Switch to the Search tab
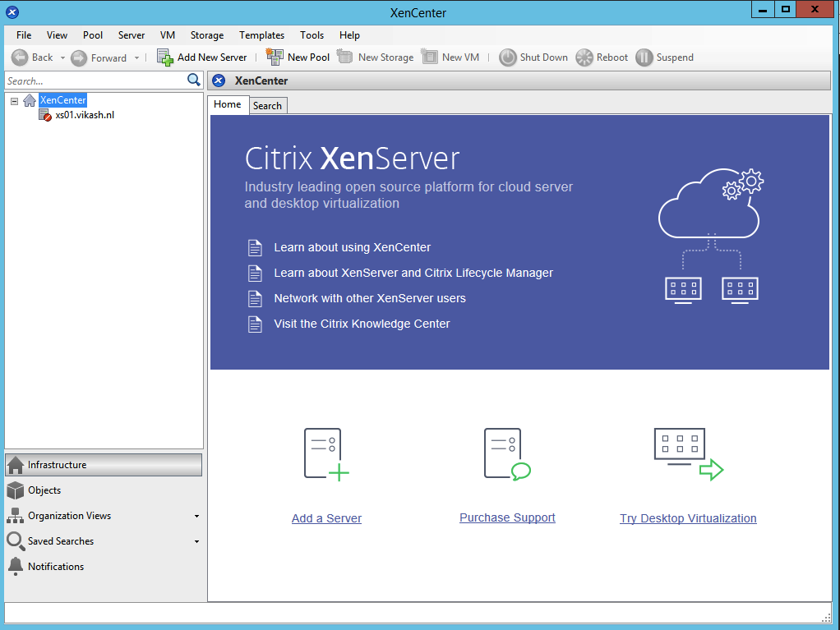The image size is (840, 630). point(268,105)
